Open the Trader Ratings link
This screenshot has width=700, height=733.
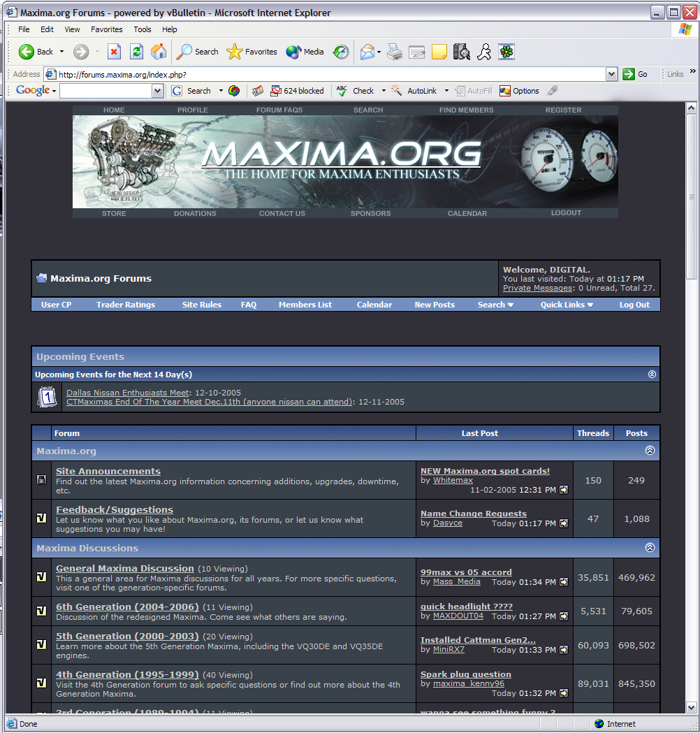(x=126, y=305)
